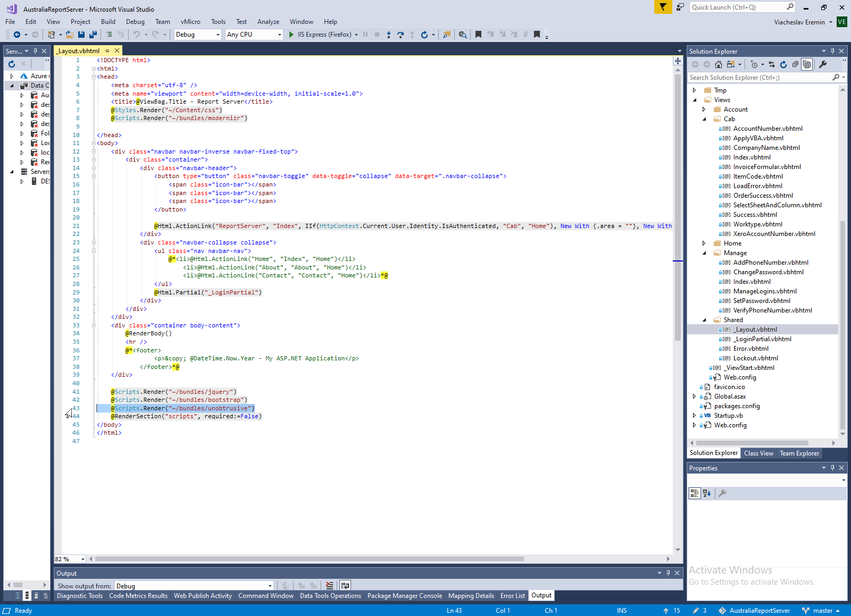This screenshot has height=616, width=851.
Task: Refresh the Solution Explorer tree
Action: point(783,64)
